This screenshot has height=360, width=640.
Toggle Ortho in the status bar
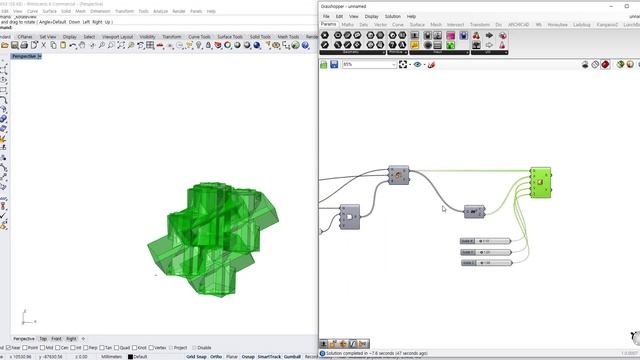[216, 357]
